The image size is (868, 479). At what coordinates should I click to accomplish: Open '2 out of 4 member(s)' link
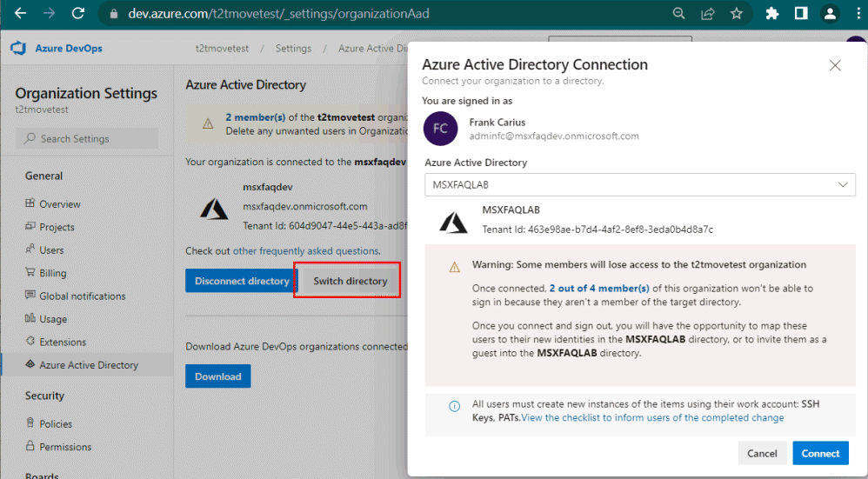[x=599, y=288]
